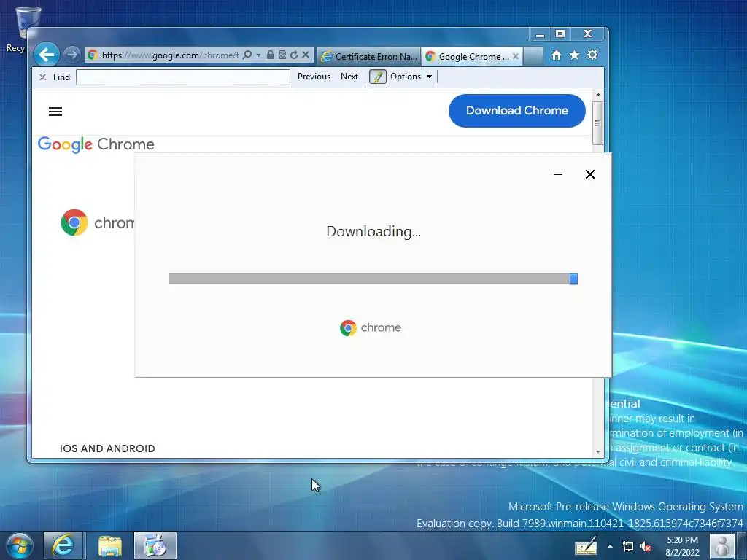The width and height of the screenshot is (747, 560).
Task: Open IE Tools gear menu
Action: (592, 55)
